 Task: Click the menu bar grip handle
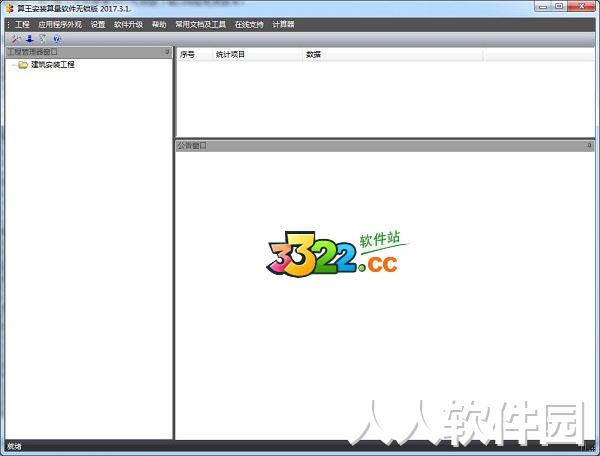[x=8, y=24]
